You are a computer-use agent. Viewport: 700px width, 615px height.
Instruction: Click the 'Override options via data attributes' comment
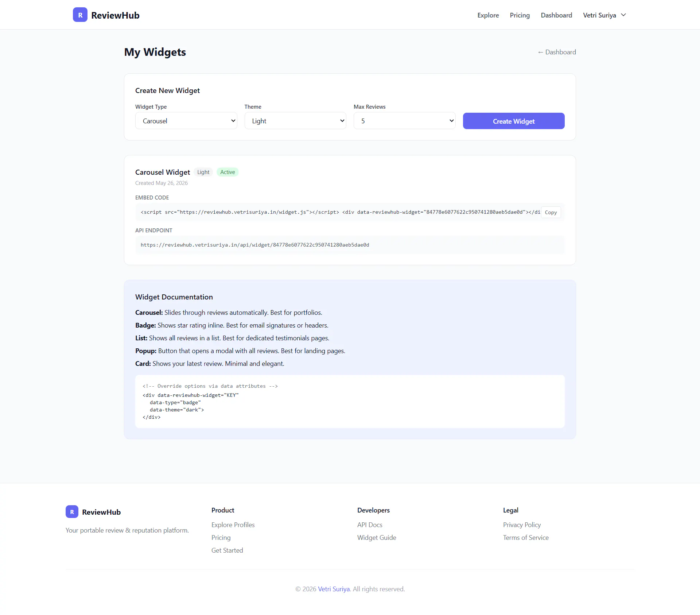pyautogui.click(x=210, y=386)
